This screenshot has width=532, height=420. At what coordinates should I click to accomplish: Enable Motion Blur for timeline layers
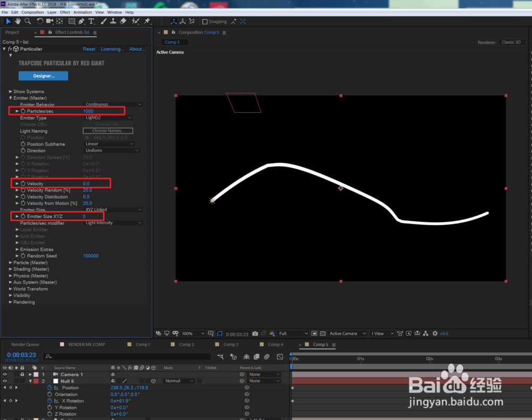[x=267, y=357]
